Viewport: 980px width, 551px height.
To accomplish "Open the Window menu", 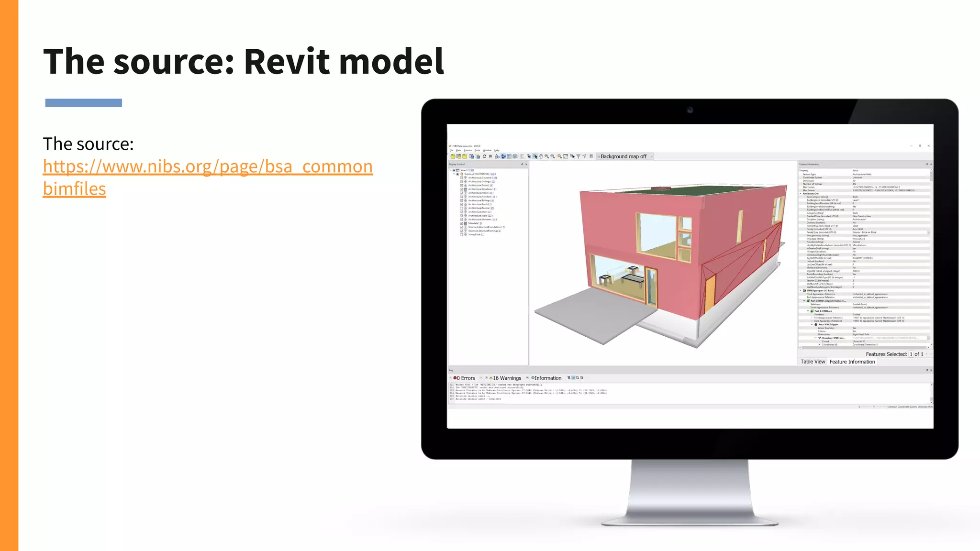I will tap(487, 150).
